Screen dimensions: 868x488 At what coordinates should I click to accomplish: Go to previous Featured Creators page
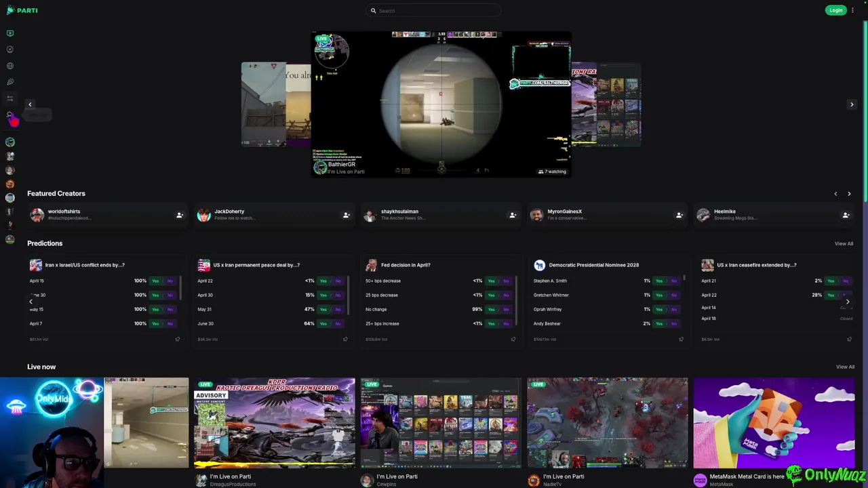pos(835,194)
